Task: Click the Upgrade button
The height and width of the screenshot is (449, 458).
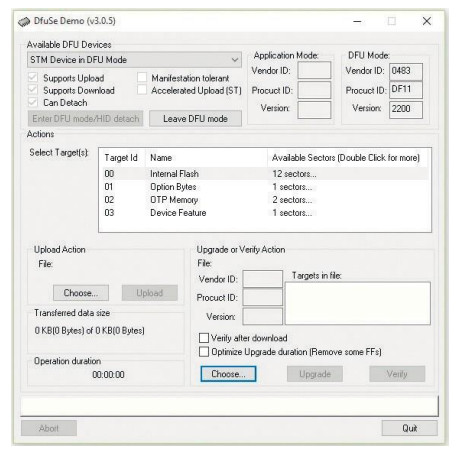Action: point(315,374)
